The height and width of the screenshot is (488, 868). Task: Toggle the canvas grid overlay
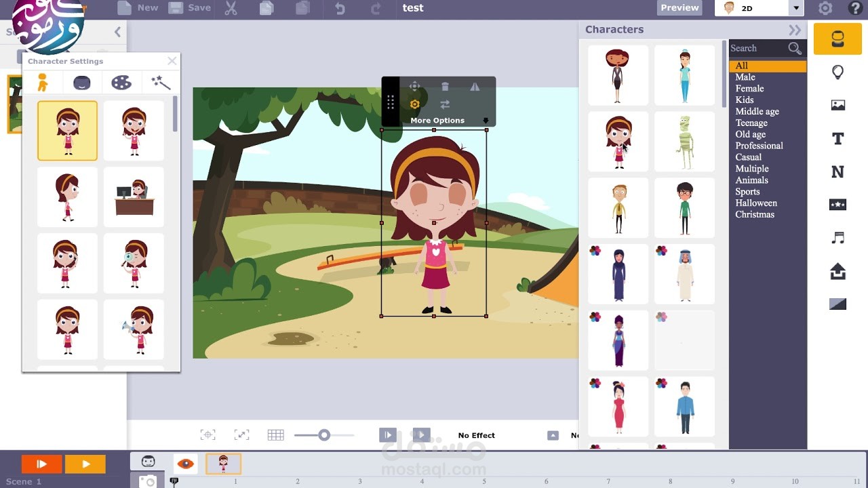pos(275,435)
